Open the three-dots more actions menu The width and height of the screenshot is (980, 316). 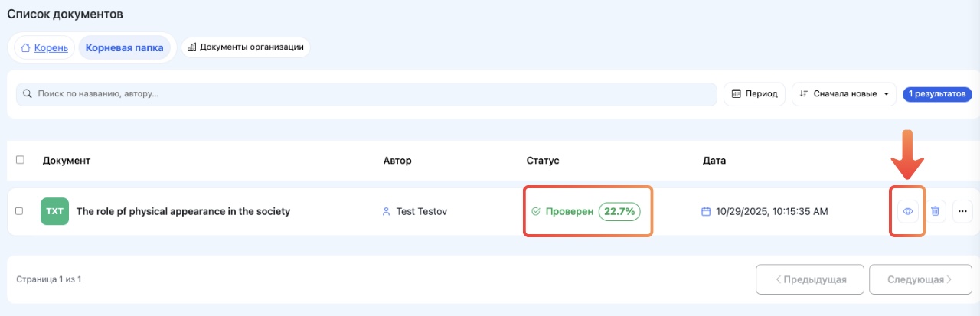coord(962,211)
